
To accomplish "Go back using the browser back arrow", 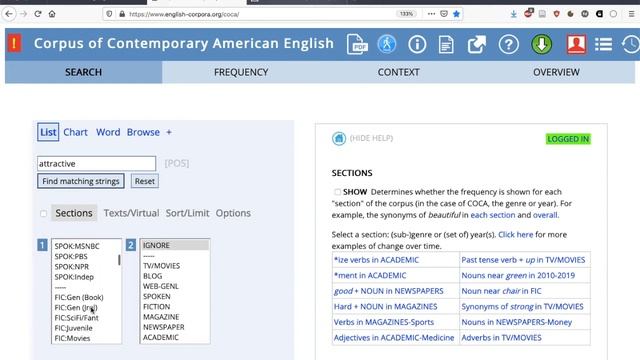I will click(x=9, y=14).
